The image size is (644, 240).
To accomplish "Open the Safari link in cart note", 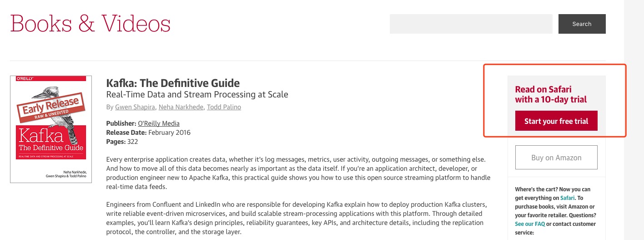I will 567,198.
